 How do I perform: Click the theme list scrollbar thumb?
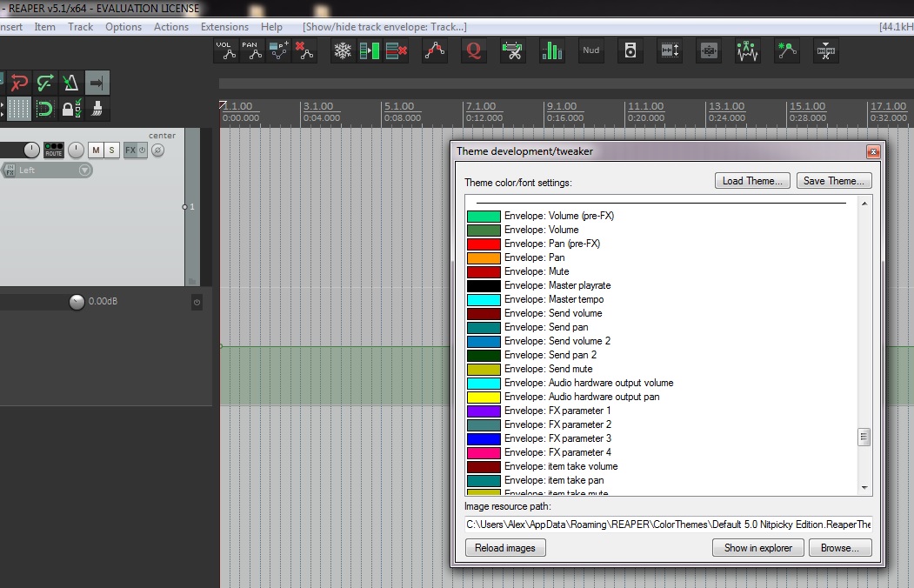click(864, 437)
